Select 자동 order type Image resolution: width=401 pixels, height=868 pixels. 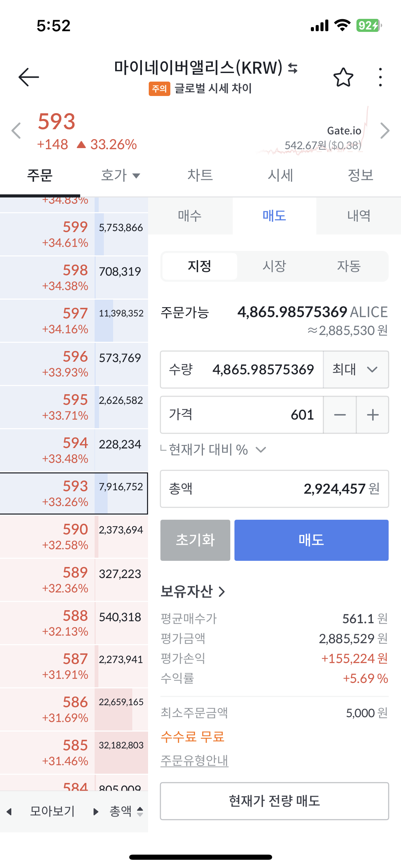coord(349,266)
